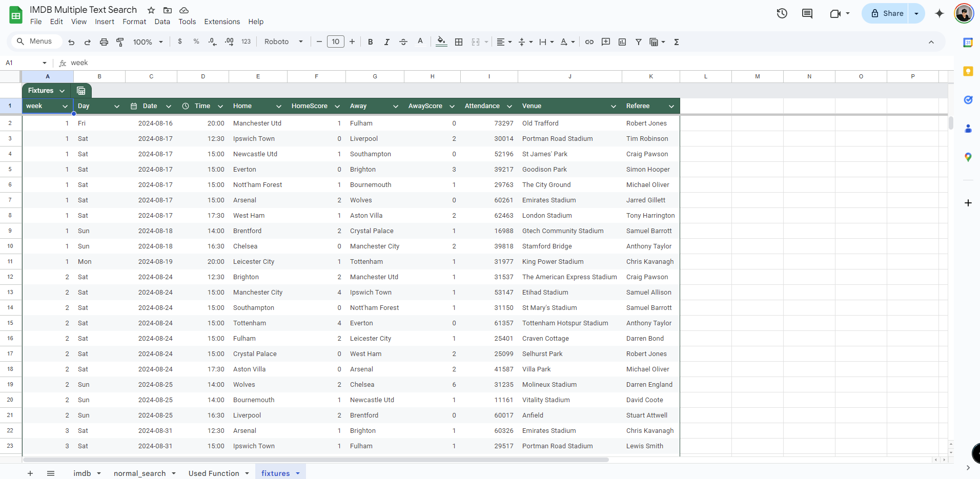The image size is (980, 479).
Task: Open Gemini sparkle assistant
Action: [940, 13]
